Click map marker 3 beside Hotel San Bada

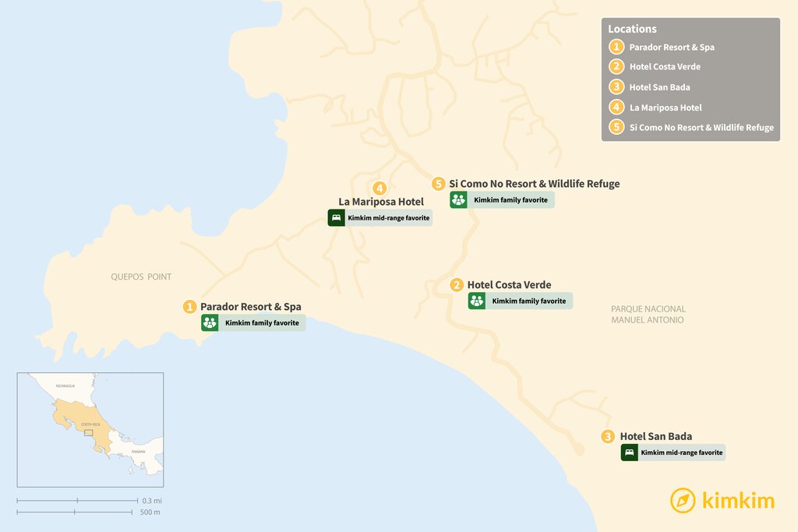click(x=608, y=437)
